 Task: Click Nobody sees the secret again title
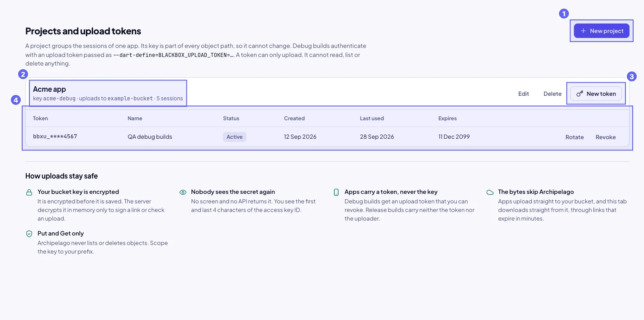tap(233, 192)
